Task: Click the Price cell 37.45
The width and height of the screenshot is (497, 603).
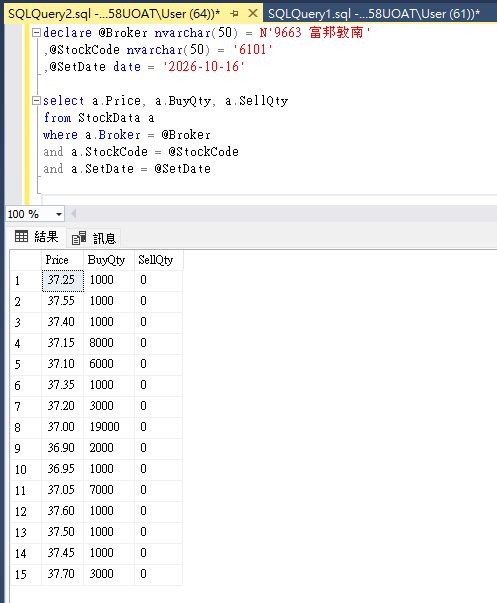Action: [62, 553]
